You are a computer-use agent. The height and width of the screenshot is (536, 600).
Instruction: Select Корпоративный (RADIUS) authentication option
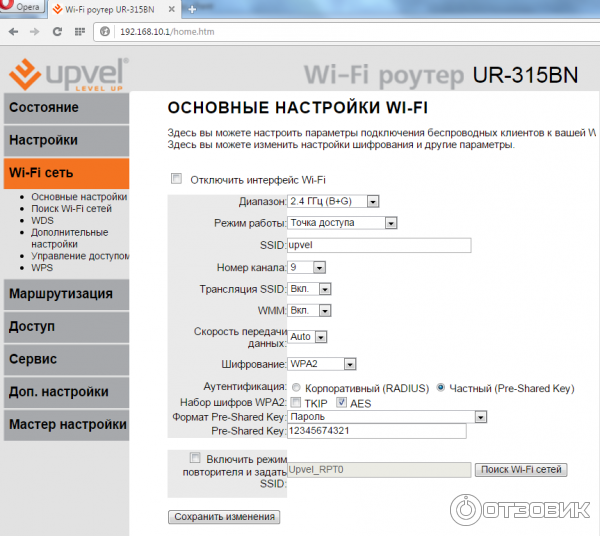pos(296,388)
